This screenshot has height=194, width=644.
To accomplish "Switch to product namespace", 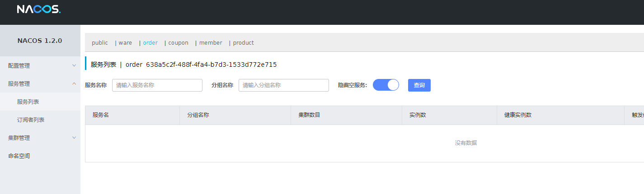I will pyautogui.click(x=243, y=43).
